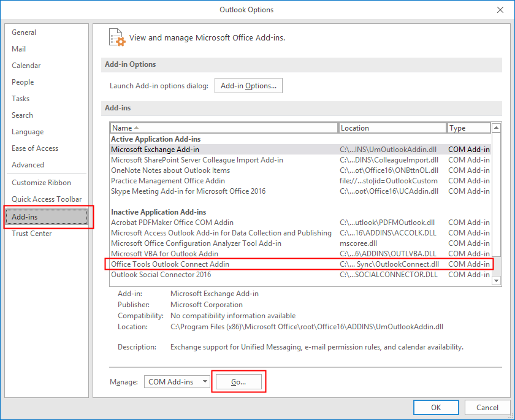Screen dimensions: 515x420
Task: Click scroll down arrow of add-ins list
Action: 496,281
